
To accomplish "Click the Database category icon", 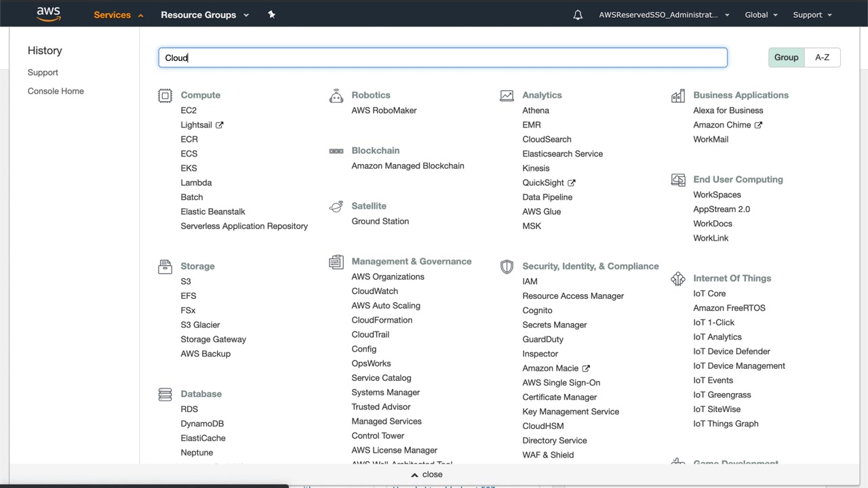I will [x=165, y=394].
